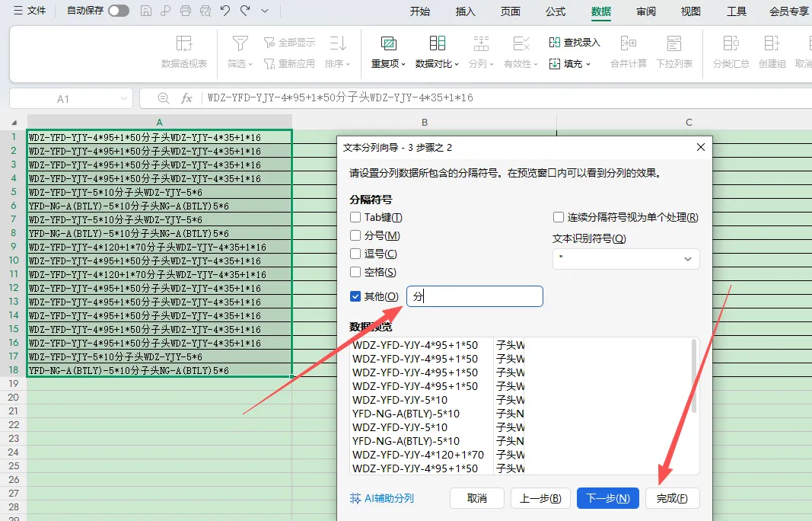Select row 19 header

(x=14, y=384)
